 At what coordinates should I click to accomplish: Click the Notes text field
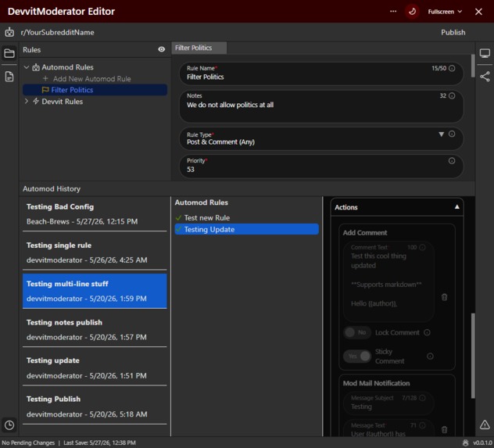[321, 106]
